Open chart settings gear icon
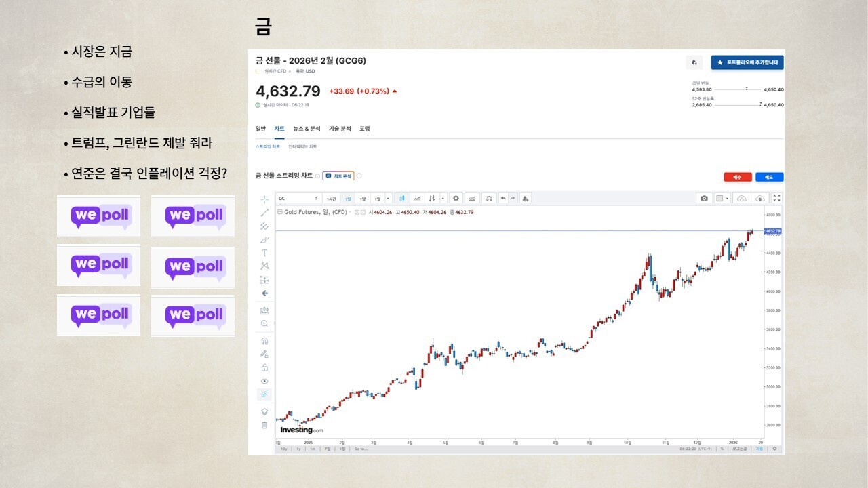This screenshot has width=868, height=488. click(456, 199)
